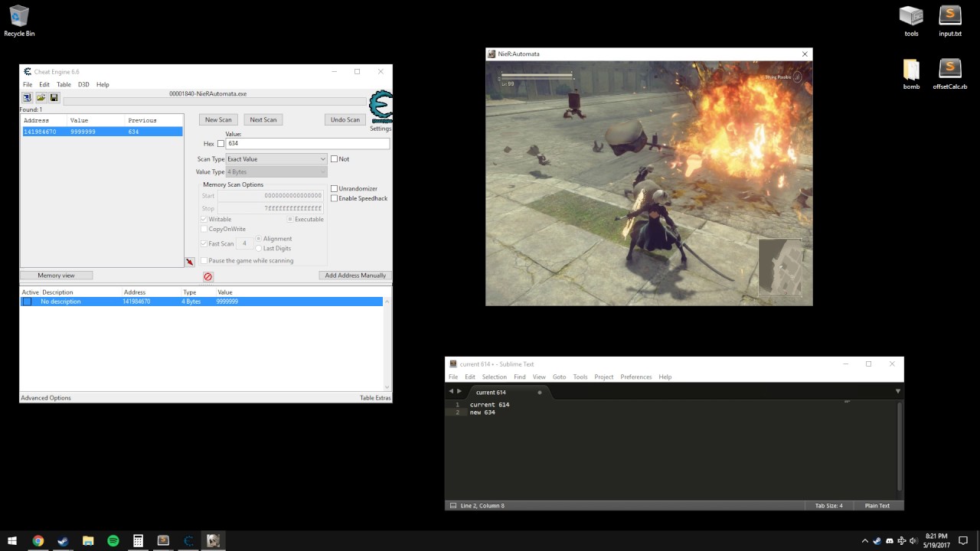Toggle Active box of No description entry
Image resolution: width=980 pixels, height=551 pixels.
[27, 302]
